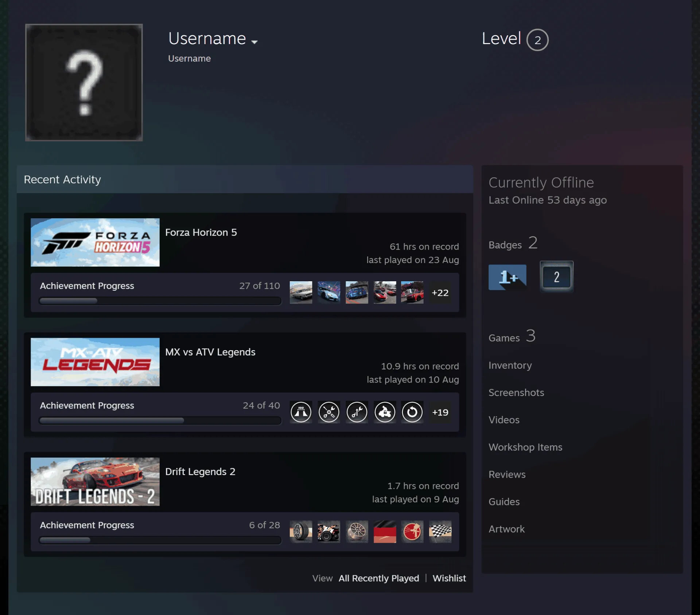This screenshot has height=615, width=700.
Task: View Drift Legends tire achievement icon
Action: coord(301,532)
